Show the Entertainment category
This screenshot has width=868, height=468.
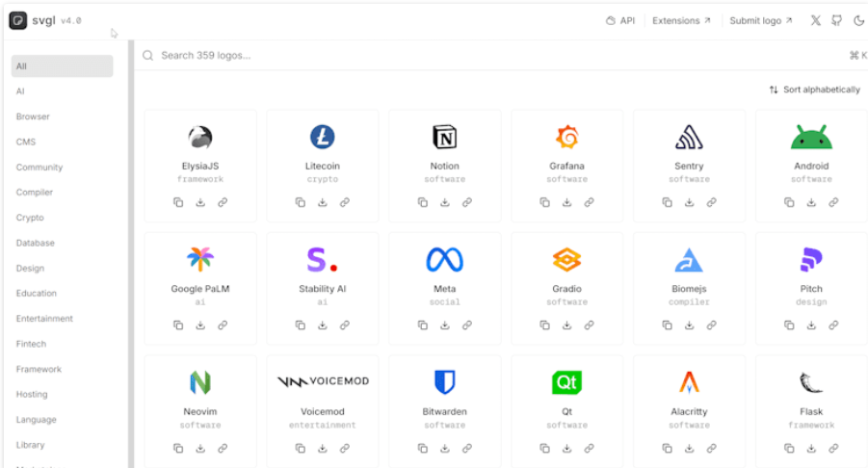pos(44,319)
